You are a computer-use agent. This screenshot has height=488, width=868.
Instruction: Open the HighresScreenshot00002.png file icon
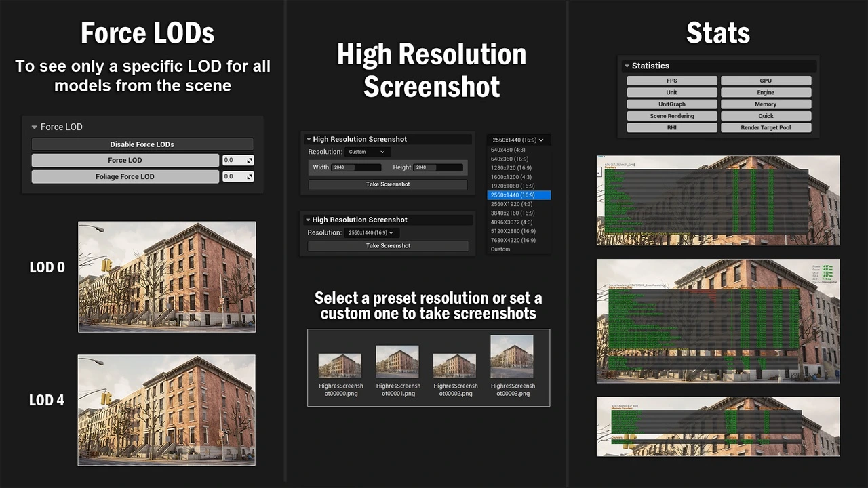(x=454, y=365)
